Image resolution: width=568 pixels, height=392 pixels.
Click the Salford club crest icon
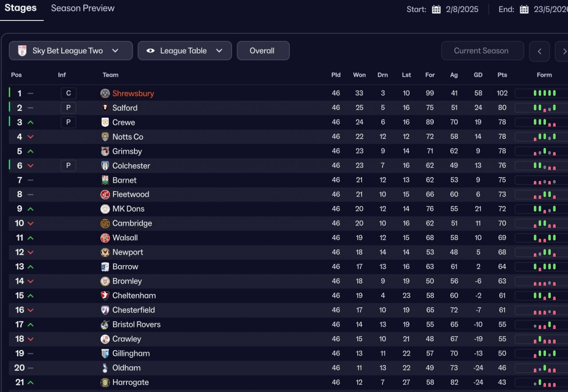click(105, 108)
